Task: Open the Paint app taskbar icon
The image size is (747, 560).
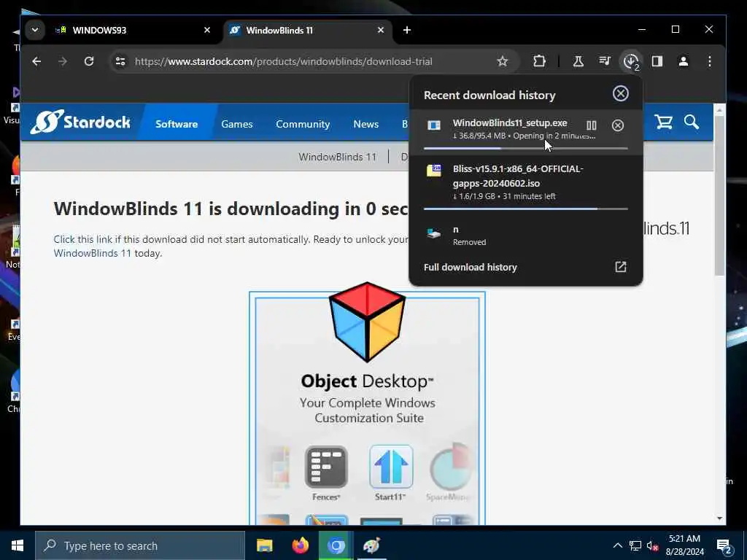Action: coord(371,545)
